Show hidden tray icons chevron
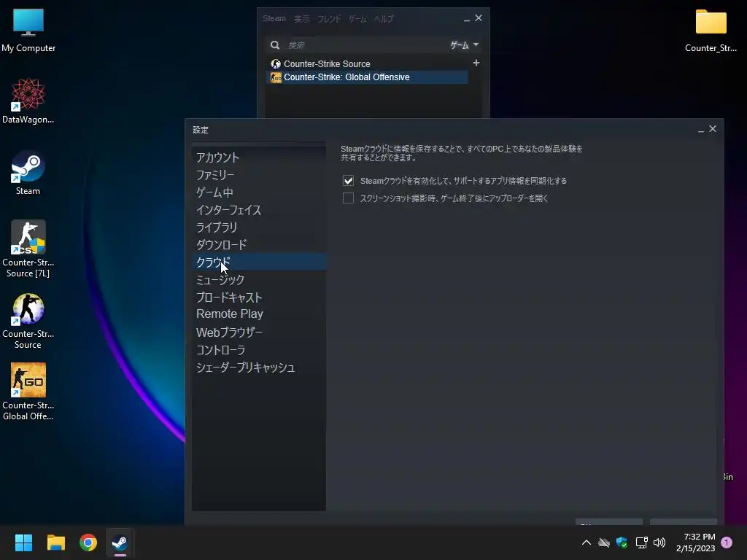The width and height of the screenshot is (747, 560). coord(587,542)
